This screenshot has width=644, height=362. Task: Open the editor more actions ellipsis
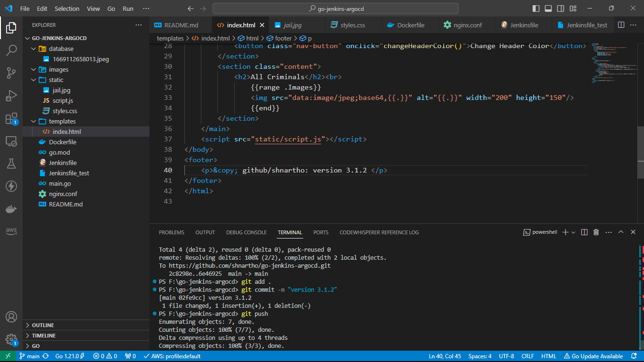[x=634, y=25]
